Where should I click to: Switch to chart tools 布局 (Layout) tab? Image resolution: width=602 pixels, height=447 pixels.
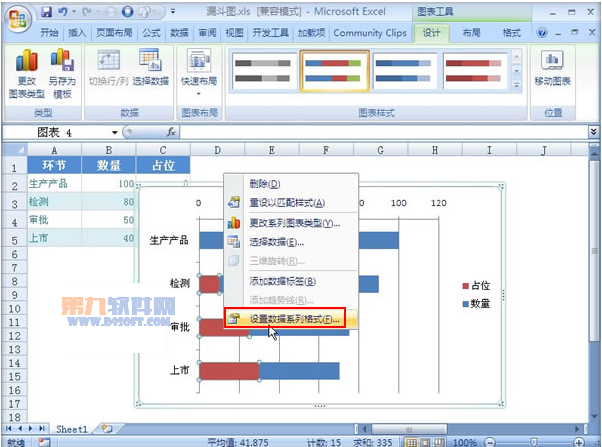[x=471, y=33]
